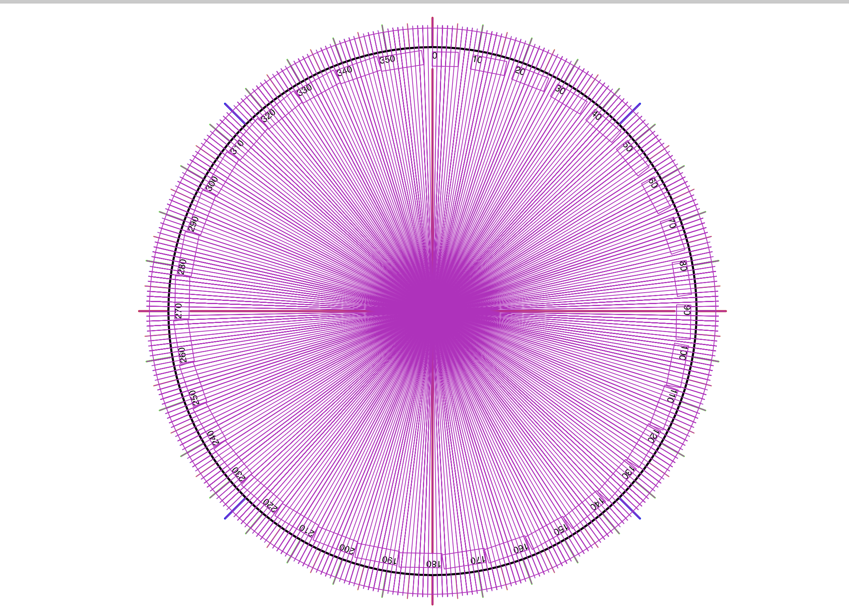This screenshot has height=616, width=849.
Task: Pick the 110 degree marking
Action: point(672,396)
